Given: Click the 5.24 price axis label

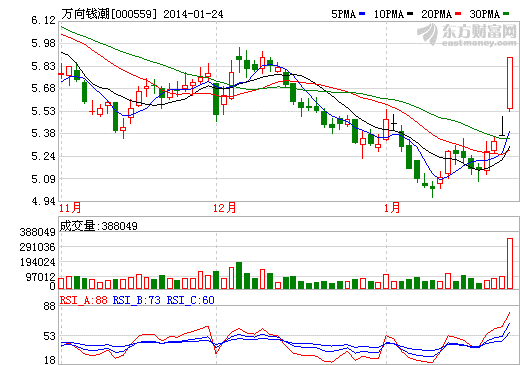Looking at the screenshot, I should [43, 156].
